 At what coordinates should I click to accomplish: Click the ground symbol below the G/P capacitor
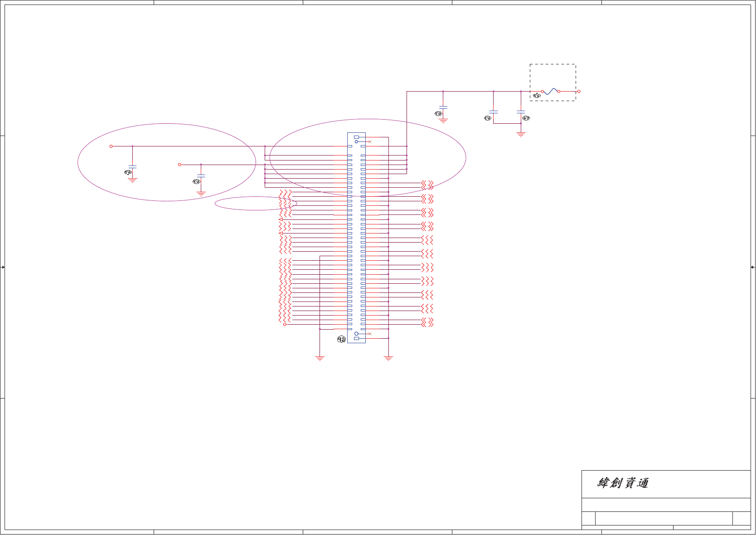(x=521, y=134)
